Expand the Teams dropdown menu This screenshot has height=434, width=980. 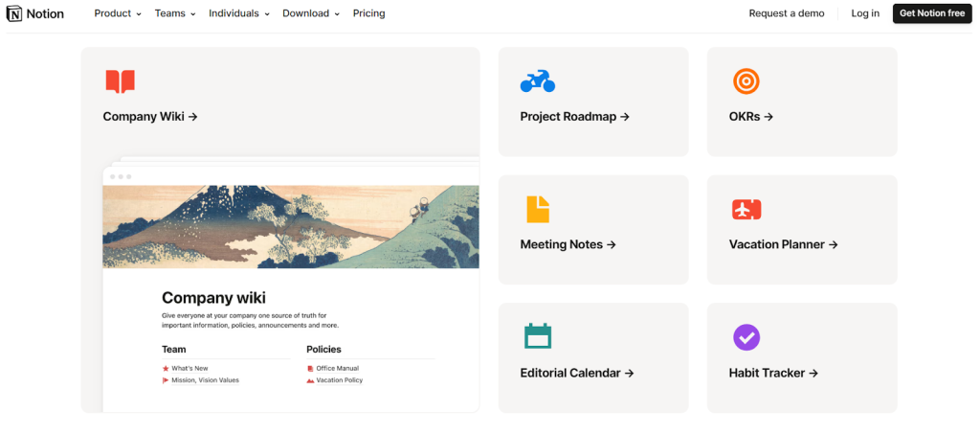175,13
